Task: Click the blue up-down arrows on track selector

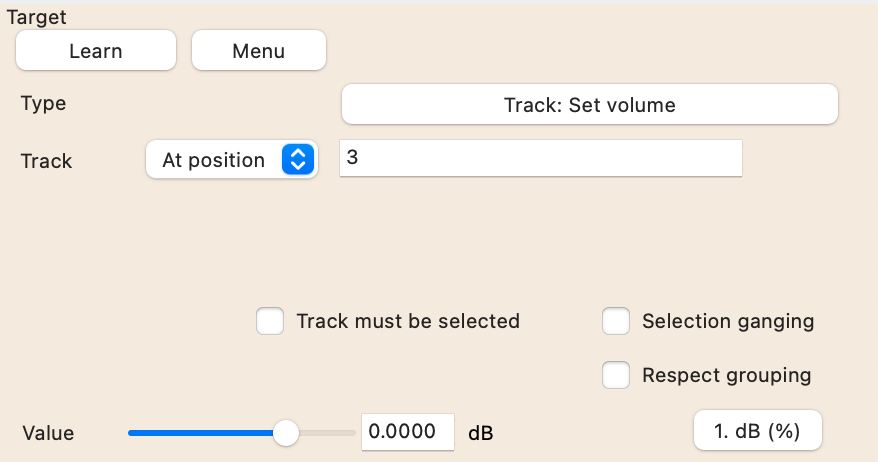Action: coord(298,160)
